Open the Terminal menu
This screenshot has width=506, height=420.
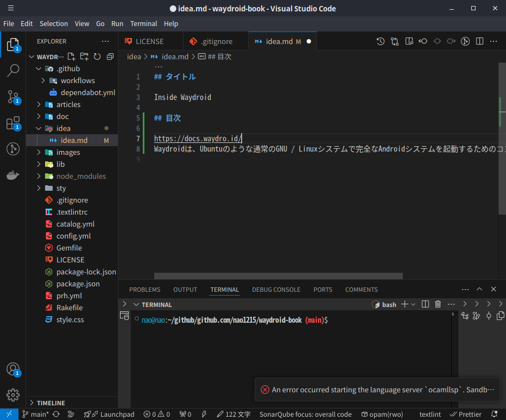(x=143, y=23)
